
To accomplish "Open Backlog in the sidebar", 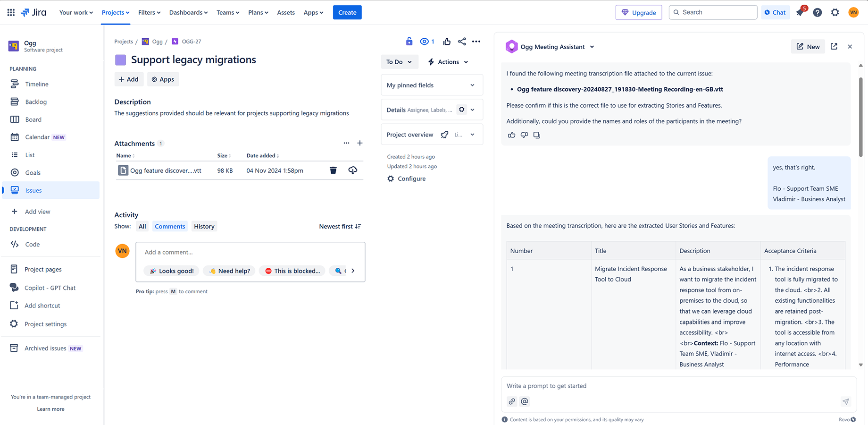I will pos(36,102).
